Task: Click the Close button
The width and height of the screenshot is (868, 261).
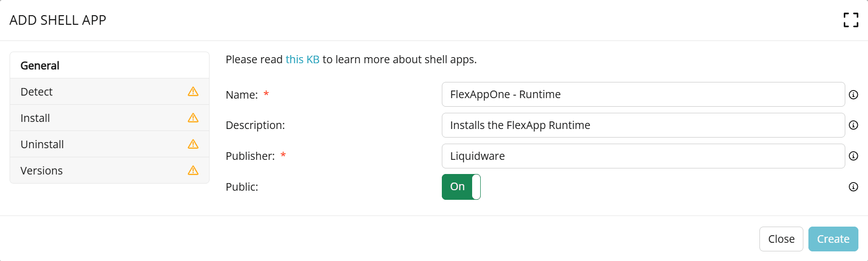Action: 781,239
